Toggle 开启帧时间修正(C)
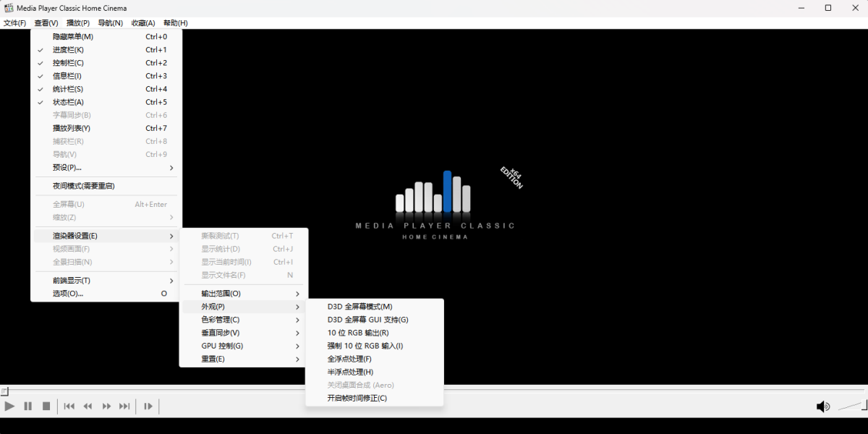The image size is (868, 434). 375,398
